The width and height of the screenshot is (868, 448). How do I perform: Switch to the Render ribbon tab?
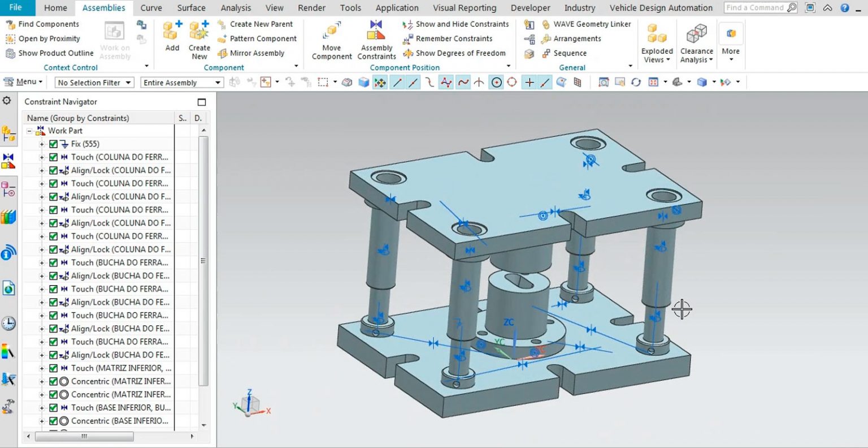click(x=311, y=7)
